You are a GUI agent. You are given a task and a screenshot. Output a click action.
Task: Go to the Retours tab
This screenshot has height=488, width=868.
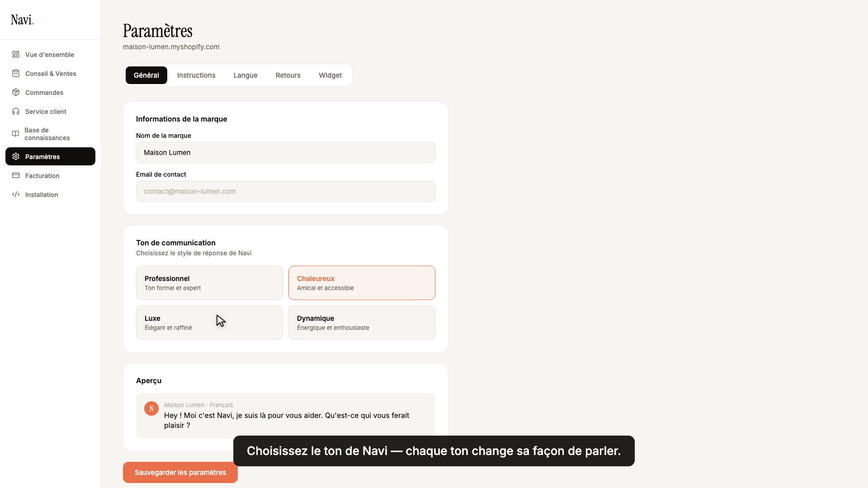(x=288, y=75)
